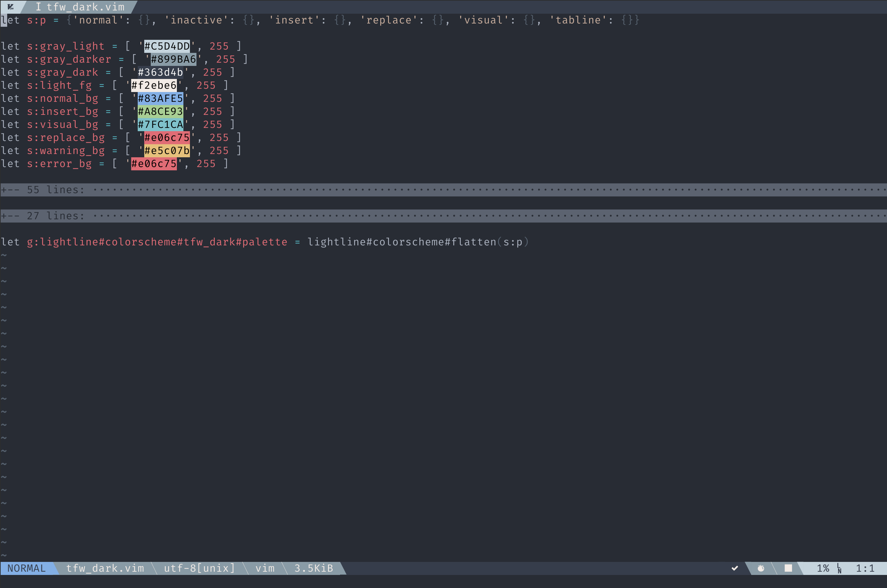The width and height of the screenshot is (887, 588).
Task: Click the 'utf-8[unix]' encoding segment
Action: 199,568
